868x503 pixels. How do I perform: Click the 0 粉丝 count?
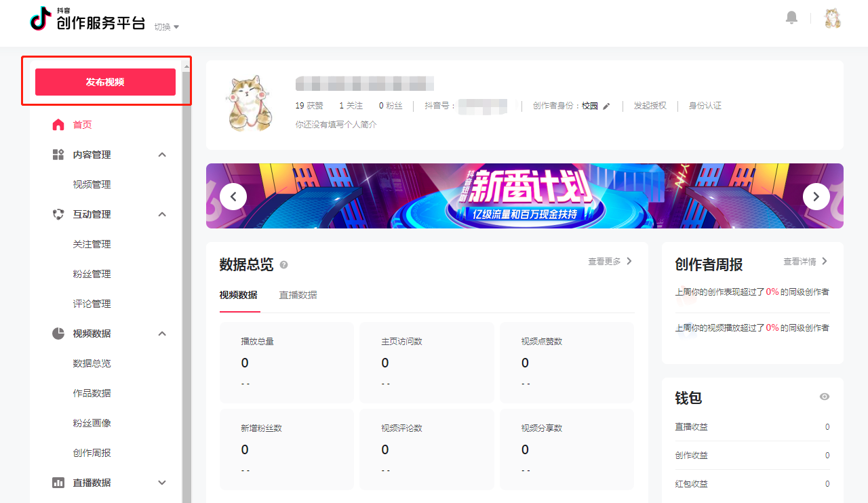[x=391, y=106]
